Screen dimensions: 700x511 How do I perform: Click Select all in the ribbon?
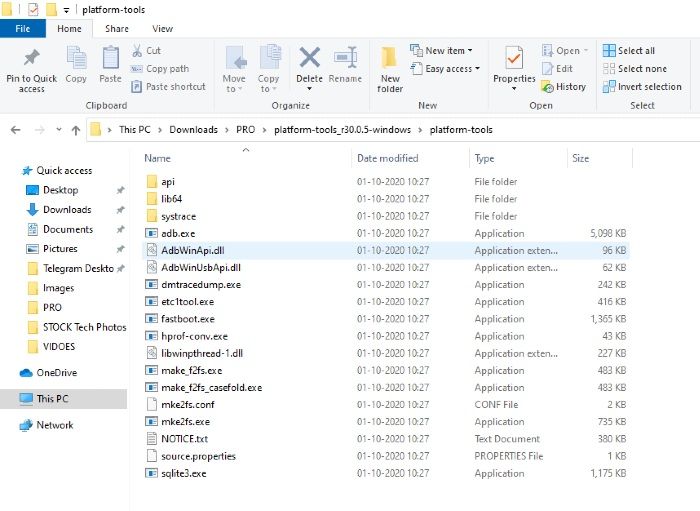629,51
